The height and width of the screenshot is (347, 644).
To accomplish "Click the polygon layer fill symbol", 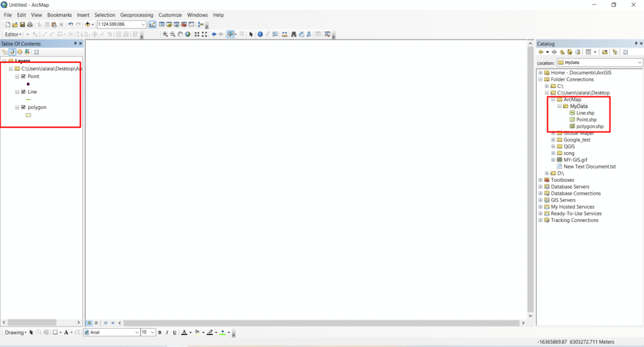I will click(x=28, y=116).
